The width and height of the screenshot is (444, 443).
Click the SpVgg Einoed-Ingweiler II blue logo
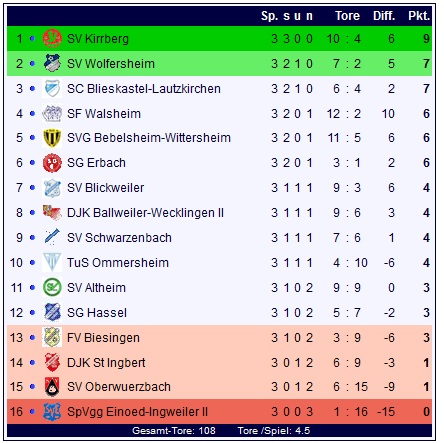click(52, 412)
